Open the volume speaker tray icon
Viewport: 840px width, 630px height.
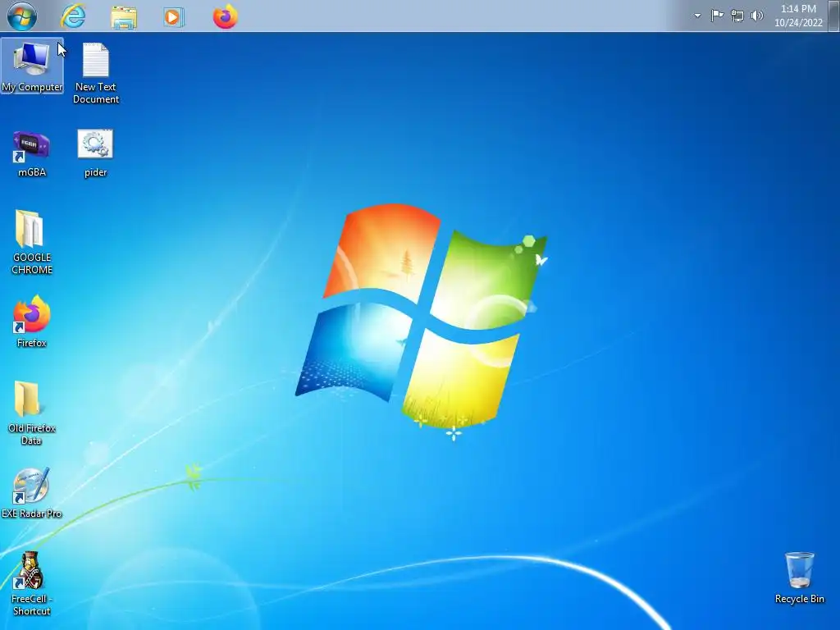[x=756, y=16]
